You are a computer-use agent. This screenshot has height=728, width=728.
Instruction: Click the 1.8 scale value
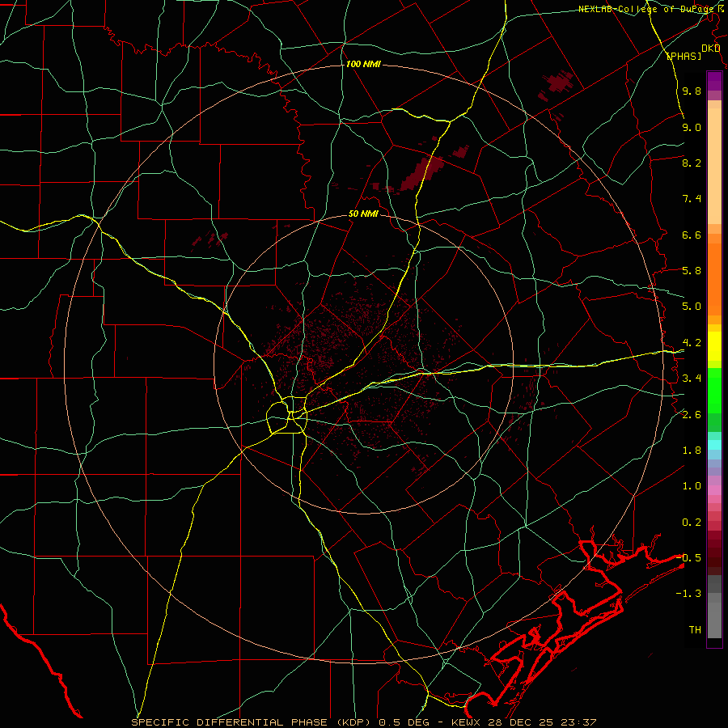click(x=692, y=451)
